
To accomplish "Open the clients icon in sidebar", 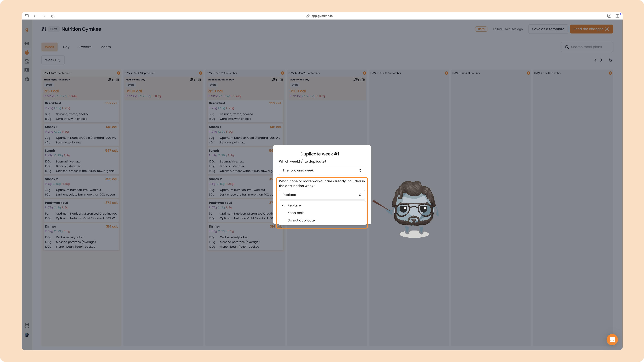I will click(x=27, y=61).
